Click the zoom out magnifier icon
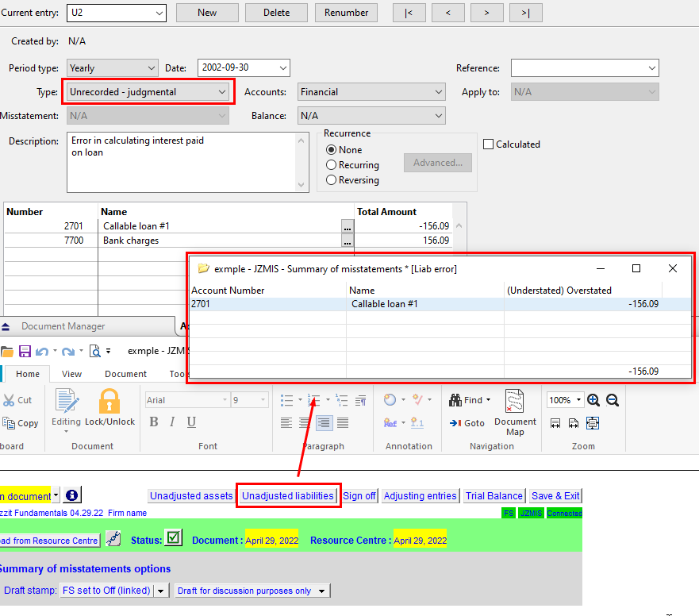The height and width of the screenshot is (616, 699). [613, 400]
